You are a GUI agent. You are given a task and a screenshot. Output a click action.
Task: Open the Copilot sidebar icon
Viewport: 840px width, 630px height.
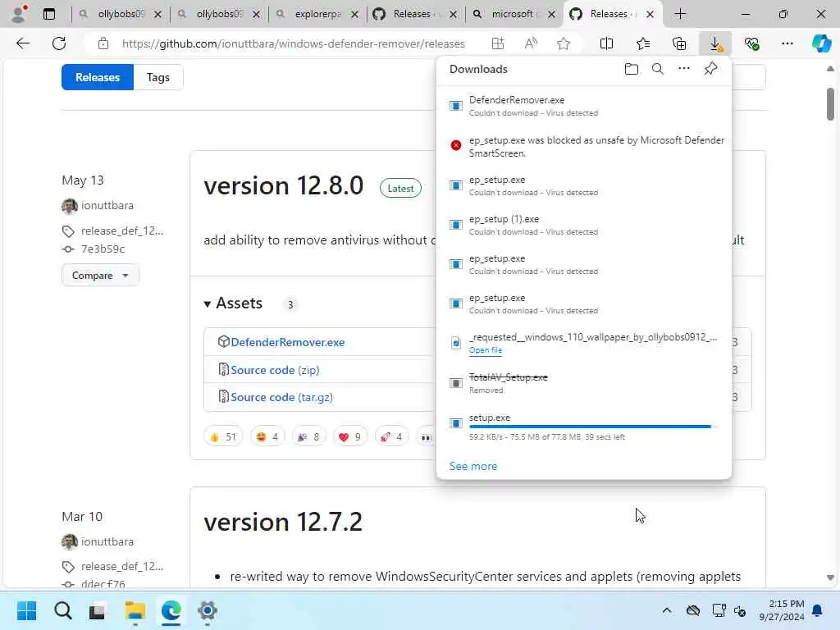821,43
